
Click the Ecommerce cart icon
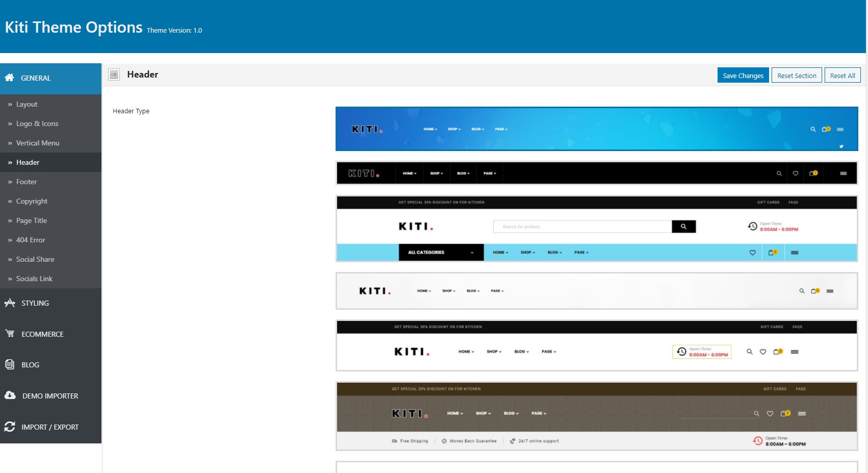[x=10, y=333]
